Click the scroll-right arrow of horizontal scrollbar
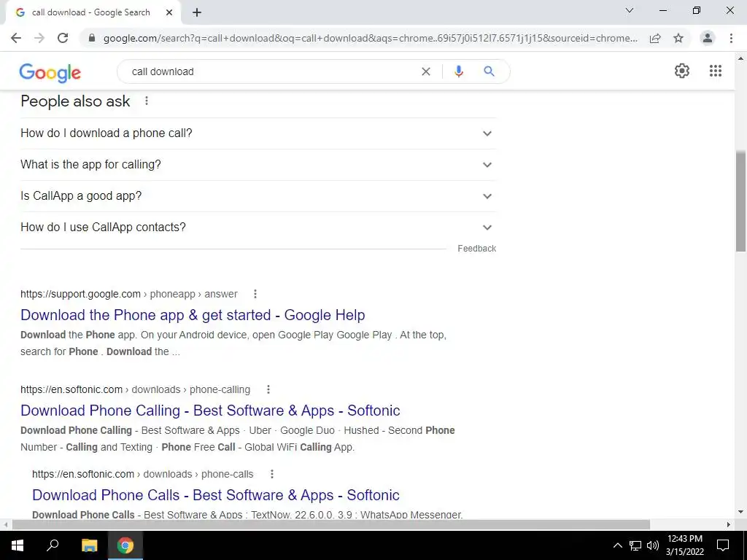Image resolution: width=747 pixels, height=560 pixels. (x=729, y=525)
